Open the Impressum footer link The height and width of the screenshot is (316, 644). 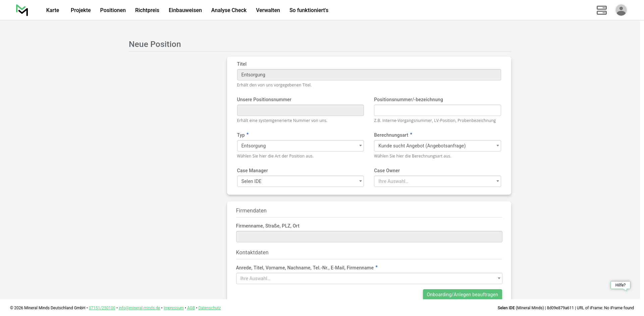(x=173, y=308)
